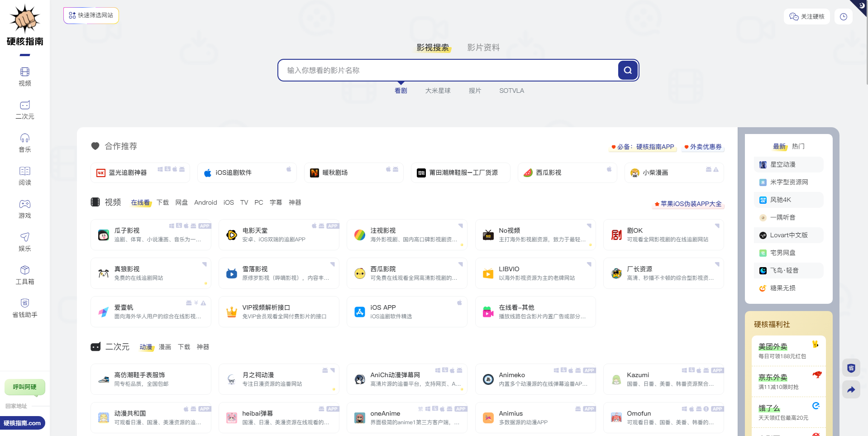Open the 二次元 sidebar category
Viewport: 868px width, 436px height.
point(25,110)
